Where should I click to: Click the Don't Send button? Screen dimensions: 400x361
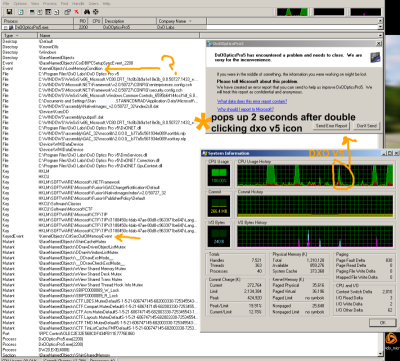367,126
